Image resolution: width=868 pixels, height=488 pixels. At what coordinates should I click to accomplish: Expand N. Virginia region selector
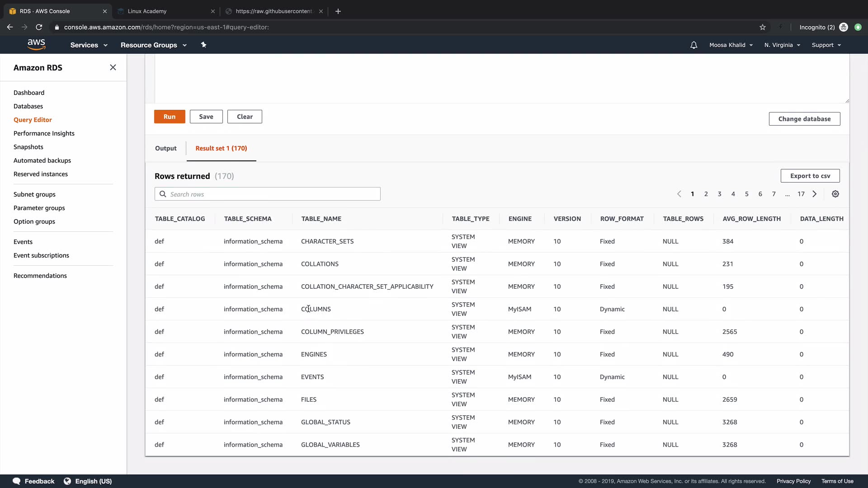(x=782, y=45)
